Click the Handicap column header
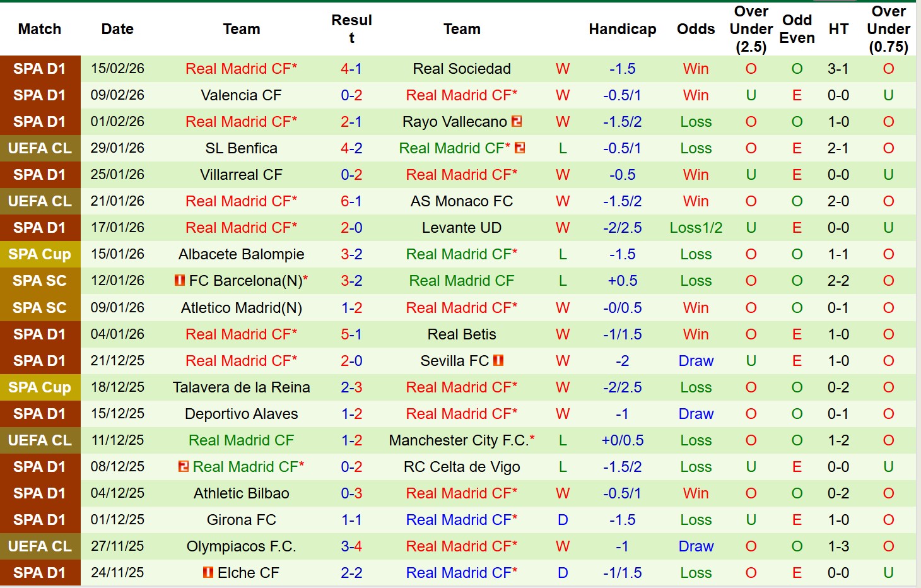Screen dimensions: 921x588 point(622,29)
